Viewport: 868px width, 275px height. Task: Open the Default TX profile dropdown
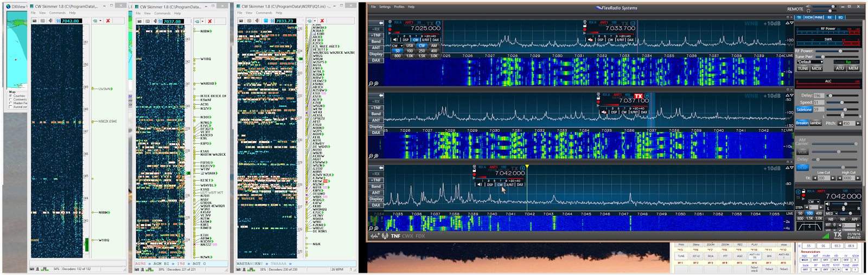[810, 62]
